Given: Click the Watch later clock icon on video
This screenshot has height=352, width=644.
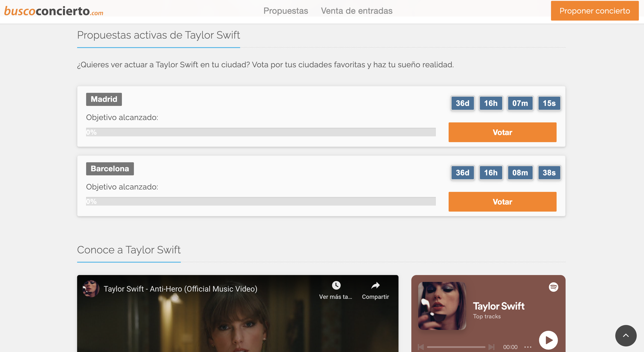Looking at the screenshot, I should pyautogui.click(x=336, y=285).
